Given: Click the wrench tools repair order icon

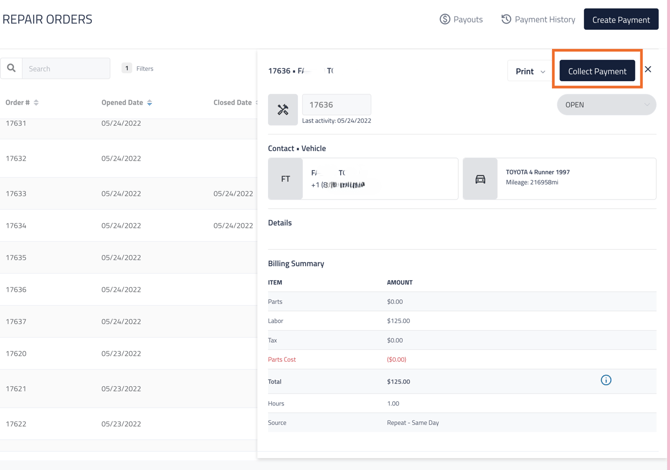Looking at the screenshot, I should (x=283, y=110).
